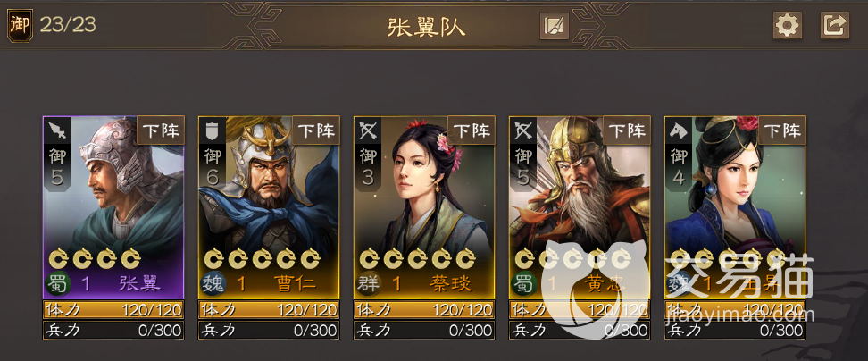Click the share export icon

point(835,26)
